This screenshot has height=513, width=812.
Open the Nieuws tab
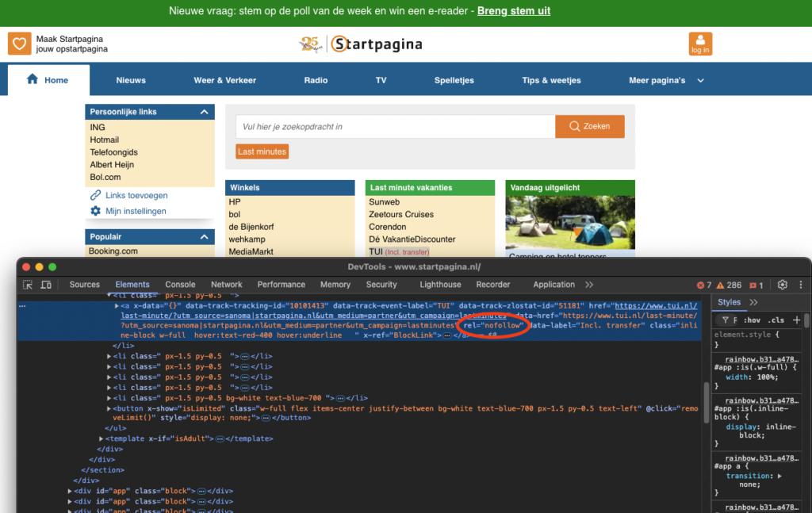point(131,80)
